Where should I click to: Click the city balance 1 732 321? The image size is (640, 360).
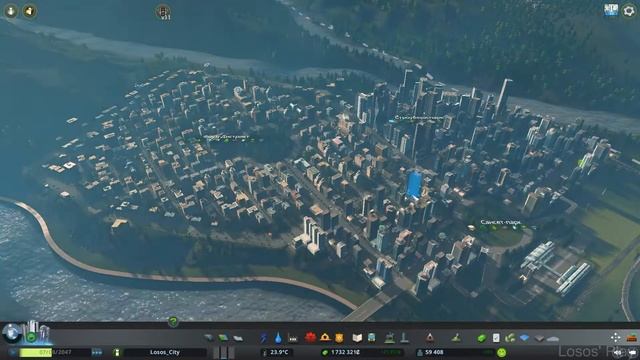coord(345,352)
